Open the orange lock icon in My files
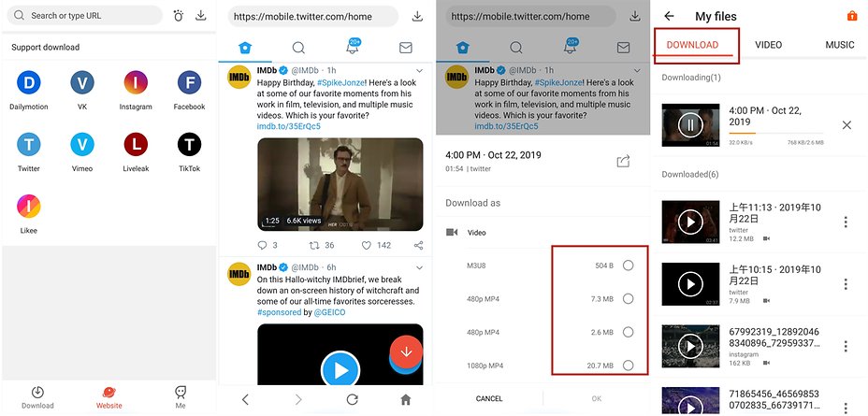 click(852, 16)
